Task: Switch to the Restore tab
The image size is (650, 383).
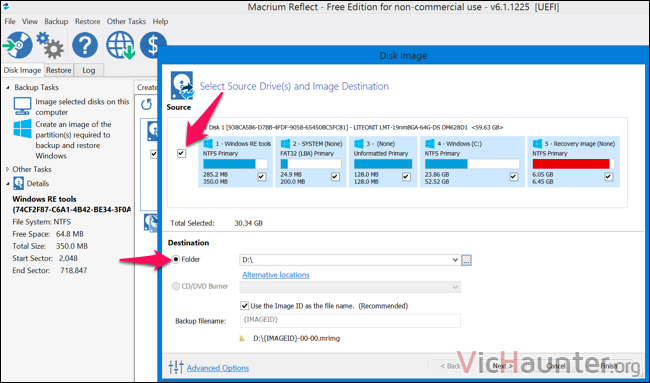Action: [x=58, y=70]
